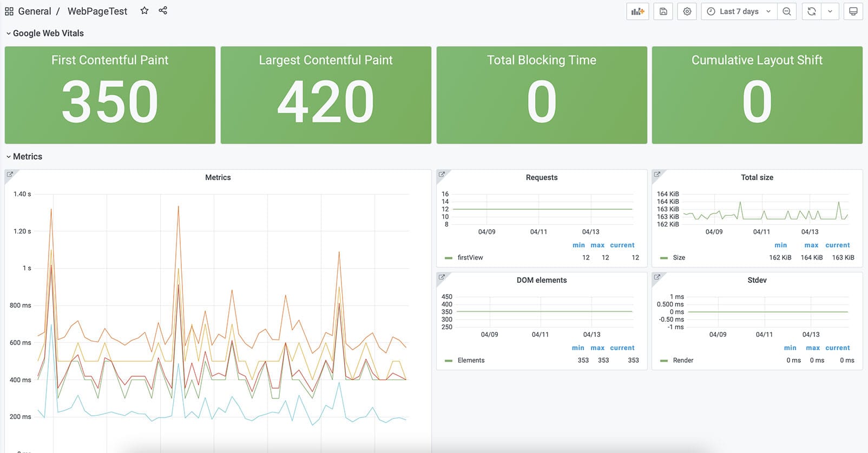Zoom out the time range

787,11
